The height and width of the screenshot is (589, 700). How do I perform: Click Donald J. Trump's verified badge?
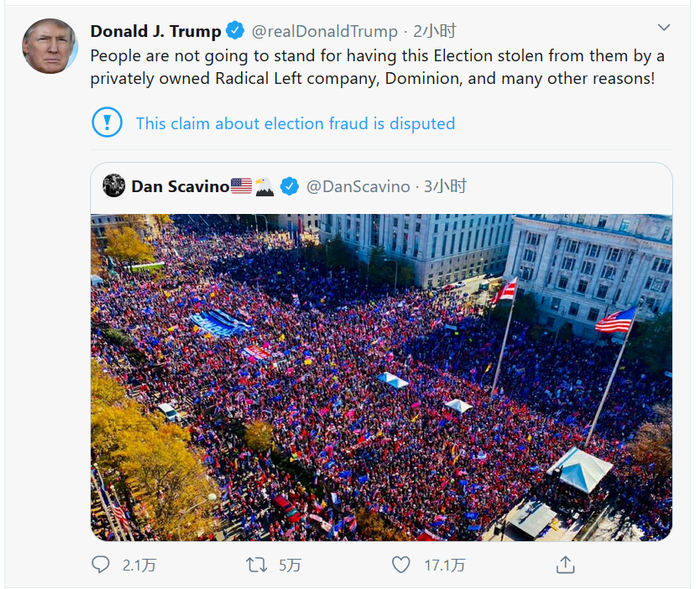[x=234, y=31]
